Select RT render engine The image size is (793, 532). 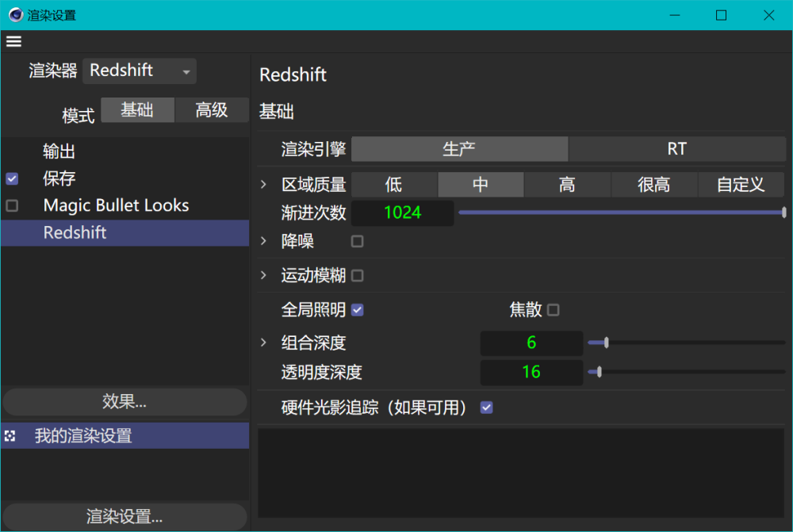pyautogui.click(x=677, y=149)
